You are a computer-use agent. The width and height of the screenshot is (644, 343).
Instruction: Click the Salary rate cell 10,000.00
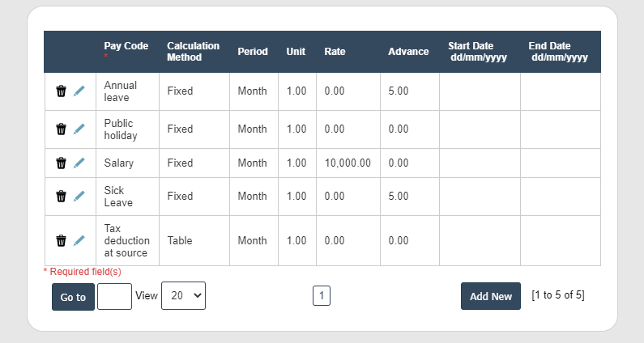(348, 163)
